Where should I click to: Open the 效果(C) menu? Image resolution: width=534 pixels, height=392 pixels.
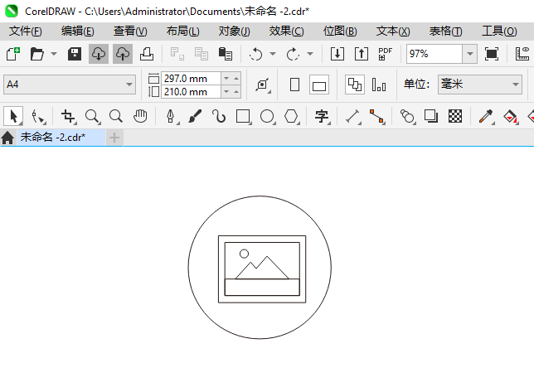click(x=286, y=31)
